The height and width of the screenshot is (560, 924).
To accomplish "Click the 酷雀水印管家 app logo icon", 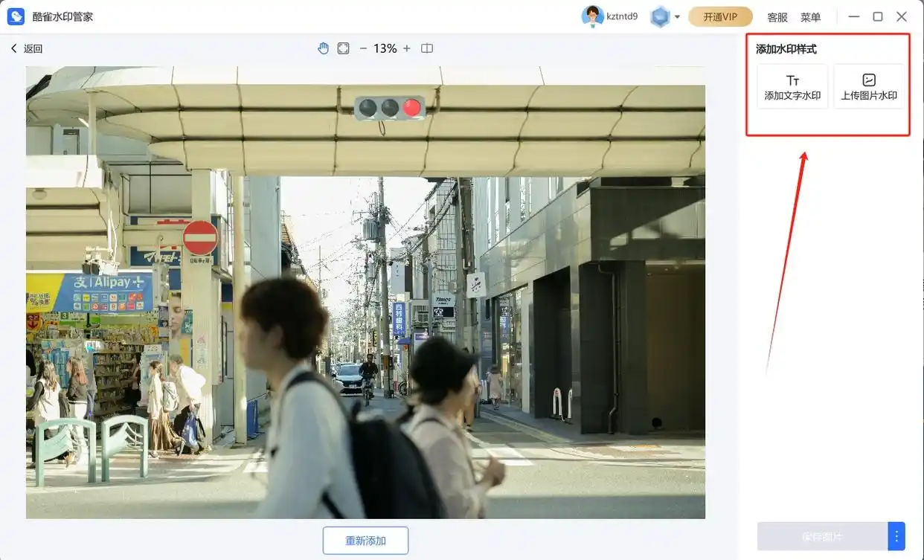I will tap(16, 16).
